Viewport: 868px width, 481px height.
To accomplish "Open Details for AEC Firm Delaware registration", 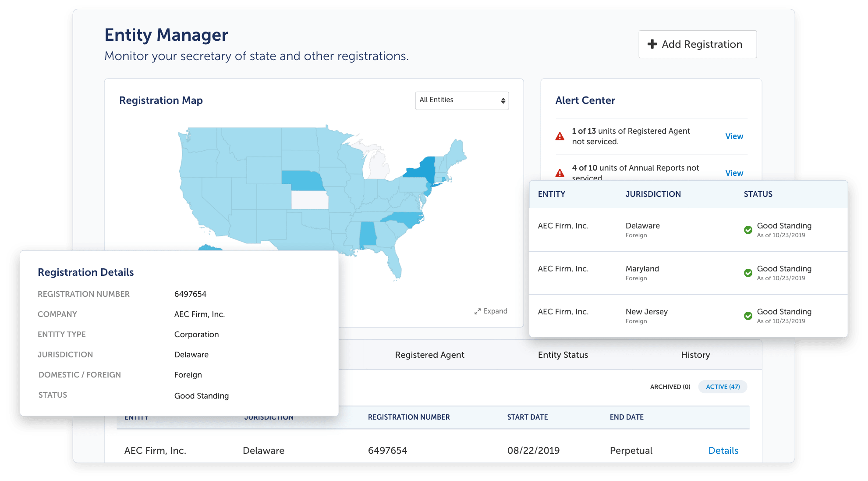I will [723, 450].
